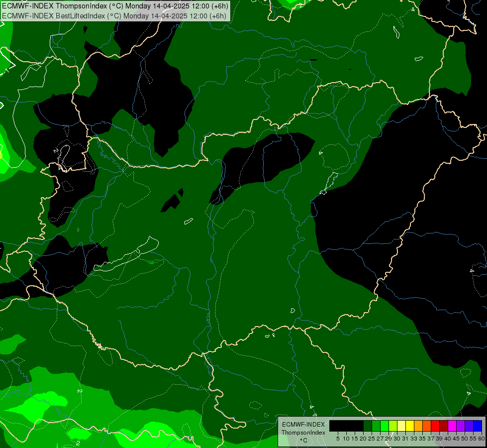Screen dimensions: 487x448
Task: Click the legend tick value '30'
Action: [x=397, y=439]
